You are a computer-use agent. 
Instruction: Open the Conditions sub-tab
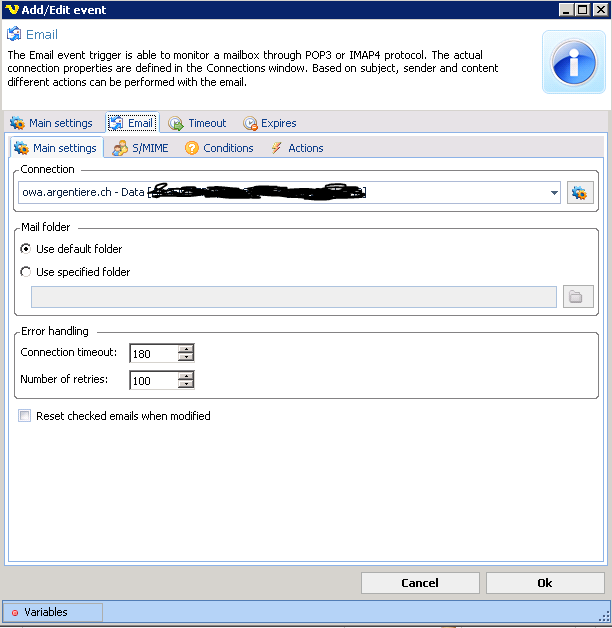pos(219,148)
